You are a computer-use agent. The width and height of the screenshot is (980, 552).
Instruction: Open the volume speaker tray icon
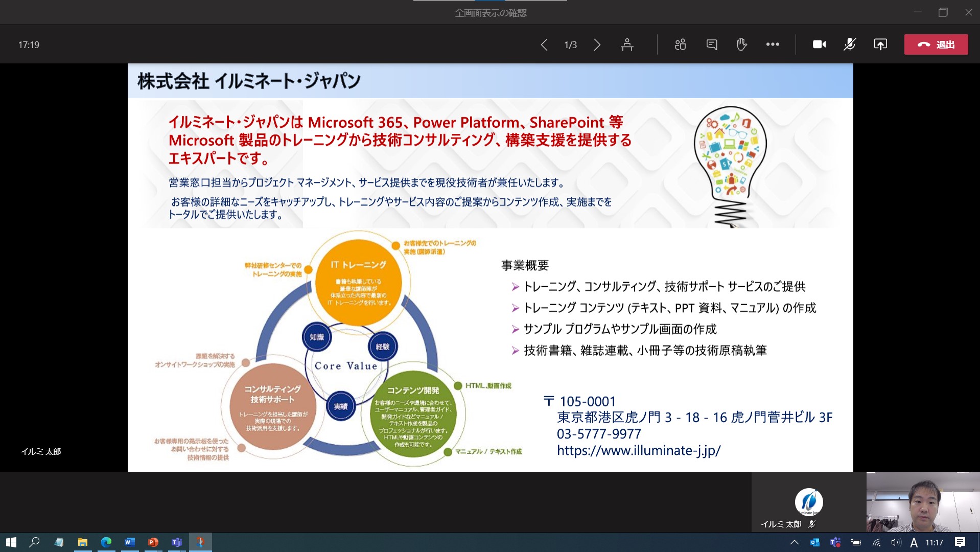[x=896, y=542]
